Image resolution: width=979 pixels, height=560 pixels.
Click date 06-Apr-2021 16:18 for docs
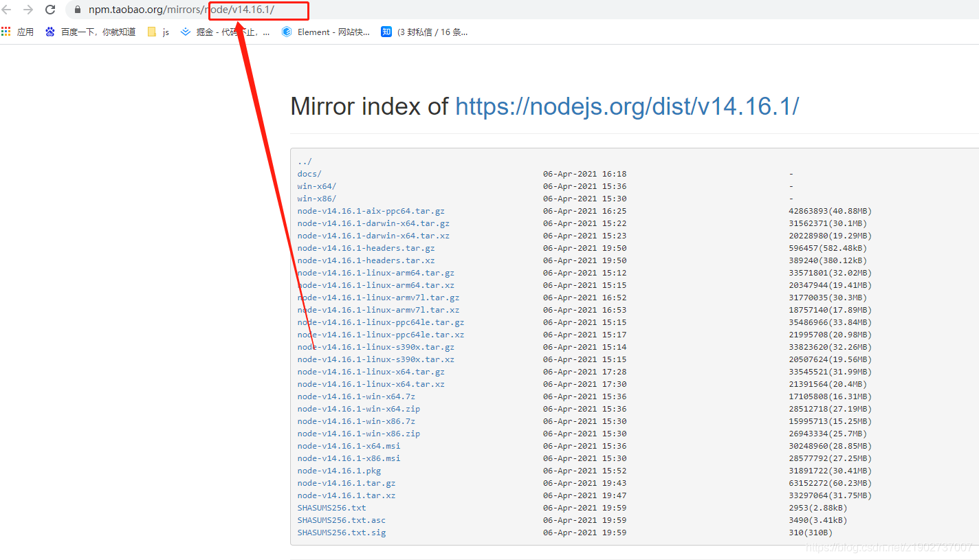(585, 174)
